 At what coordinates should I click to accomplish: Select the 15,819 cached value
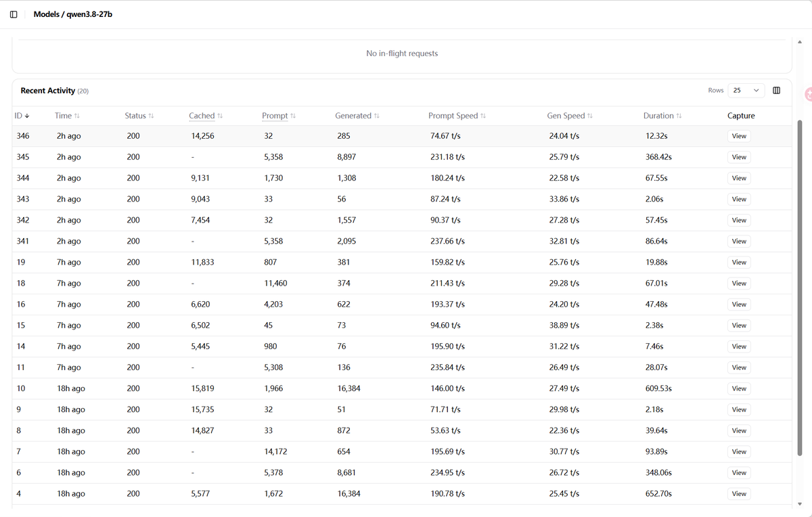click(x=203, y=388)
